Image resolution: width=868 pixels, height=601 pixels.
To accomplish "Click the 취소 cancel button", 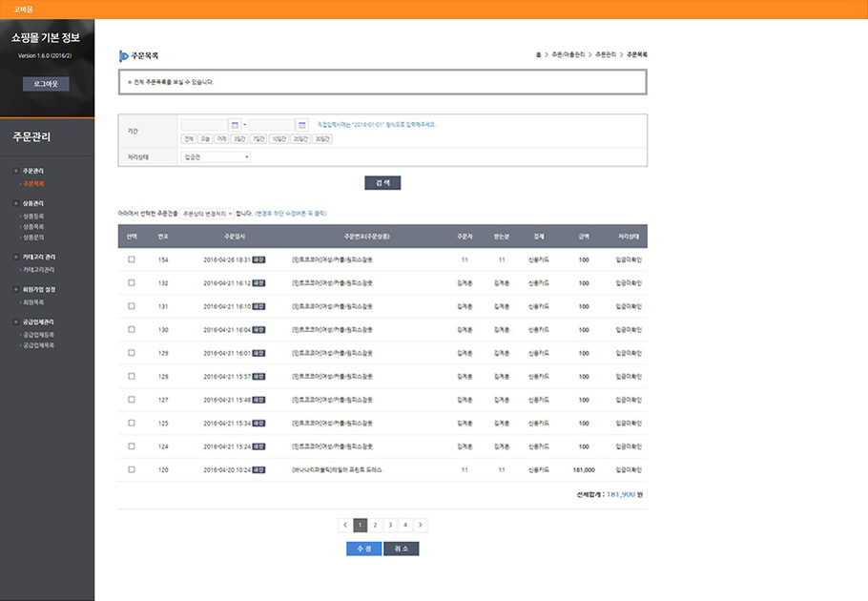I will pos(402,549).
